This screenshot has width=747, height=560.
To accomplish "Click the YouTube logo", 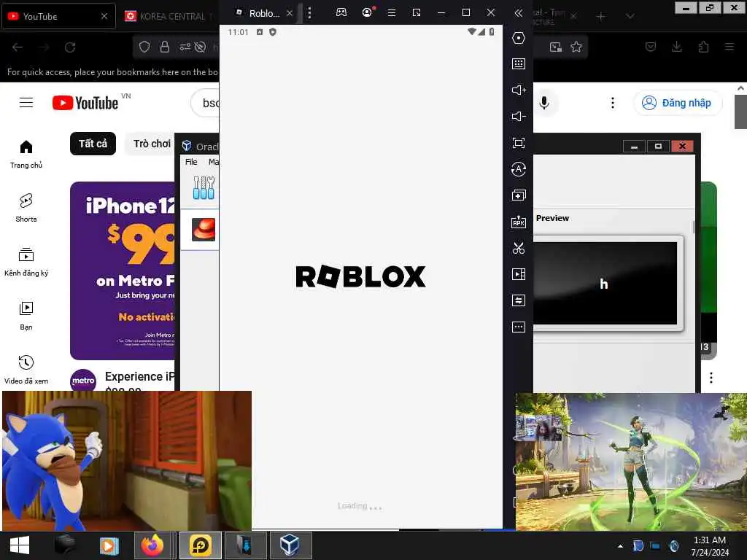I will tap(85, 103).
